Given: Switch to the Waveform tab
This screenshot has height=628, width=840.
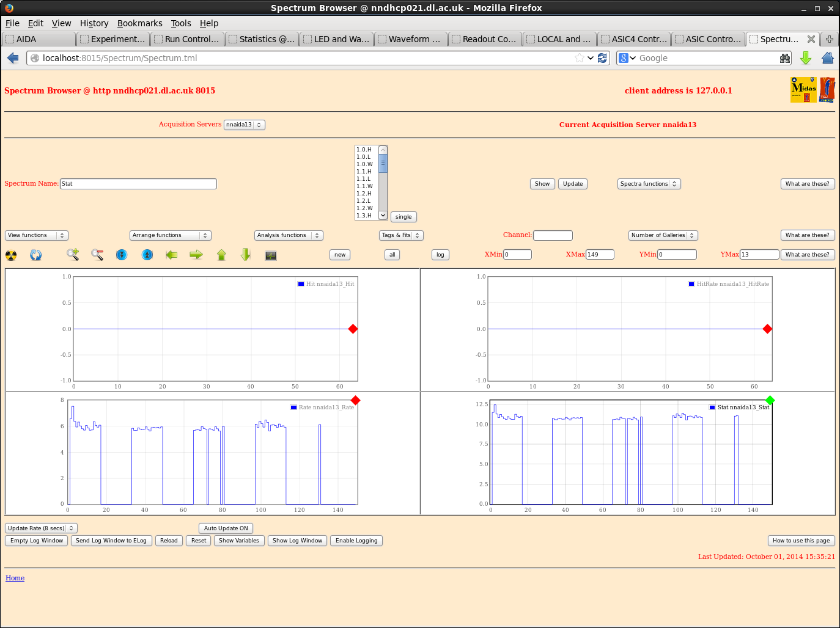Looking at the screenshot, I should [x=410, y=39].
